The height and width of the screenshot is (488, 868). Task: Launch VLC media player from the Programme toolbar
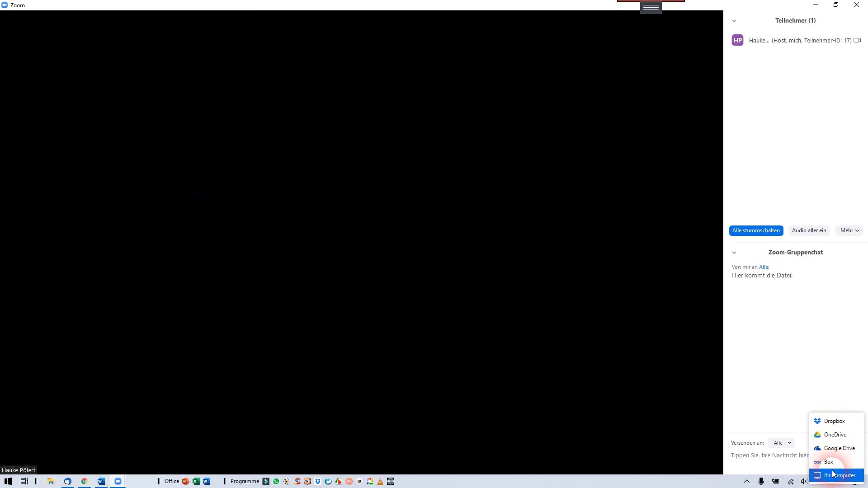tap(380, 481)
